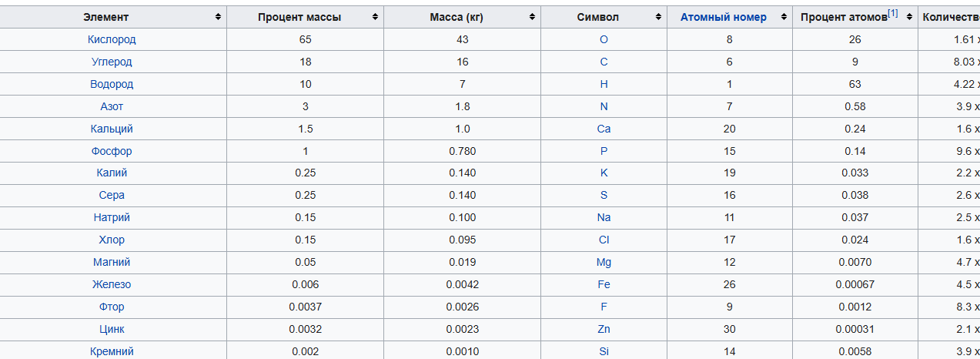
Task: Click the Атомный номер header link
Action: (723, 17)
